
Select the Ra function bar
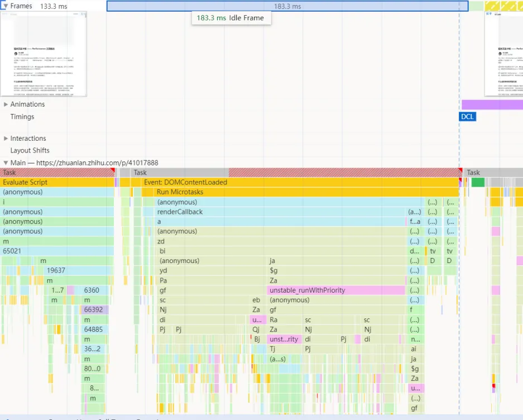click(285, 319)
